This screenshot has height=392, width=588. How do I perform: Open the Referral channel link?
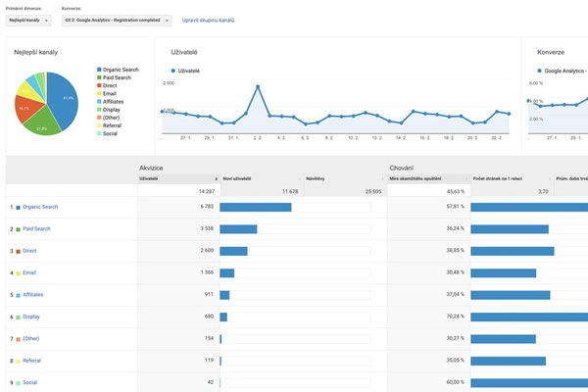click(31, 360)
